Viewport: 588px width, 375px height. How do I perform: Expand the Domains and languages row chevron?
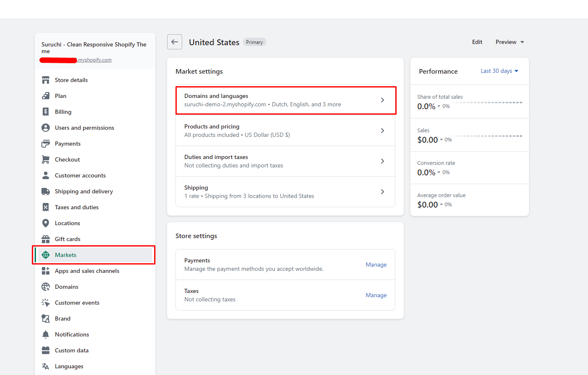(382, 100)
